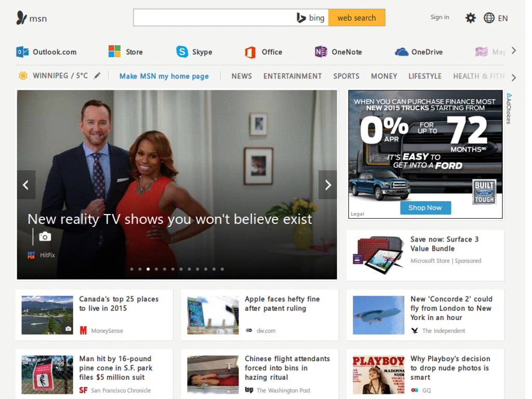Open the Skype icon
Viewport: 532px width, 399px height.
[x=182, y=51]
